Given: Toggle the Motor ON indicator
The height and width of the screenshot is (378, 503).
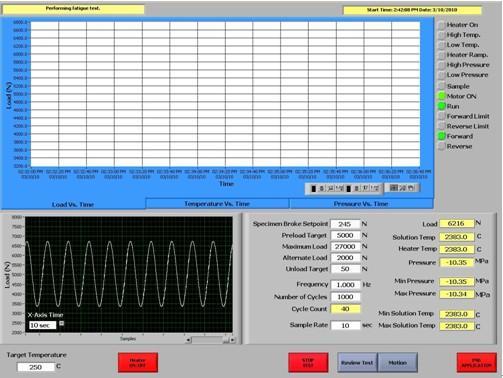Looking at the screenshot, I should (441, 96).
